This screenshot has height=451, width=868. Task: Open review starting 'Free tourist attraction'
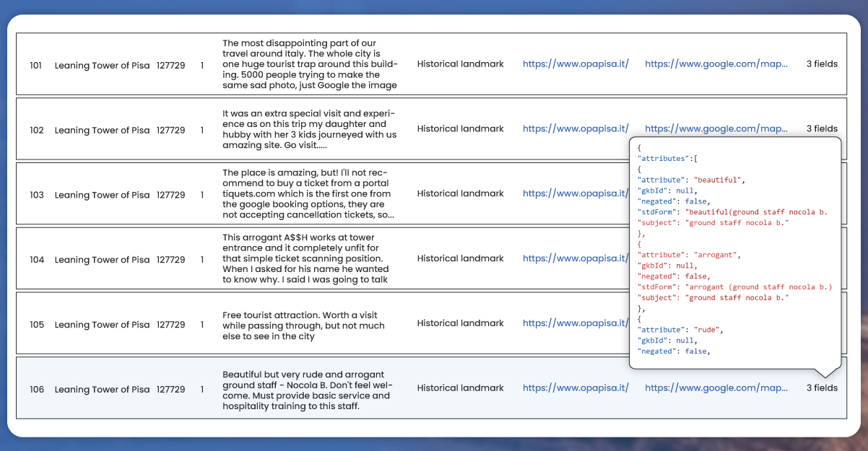[303, 326]
